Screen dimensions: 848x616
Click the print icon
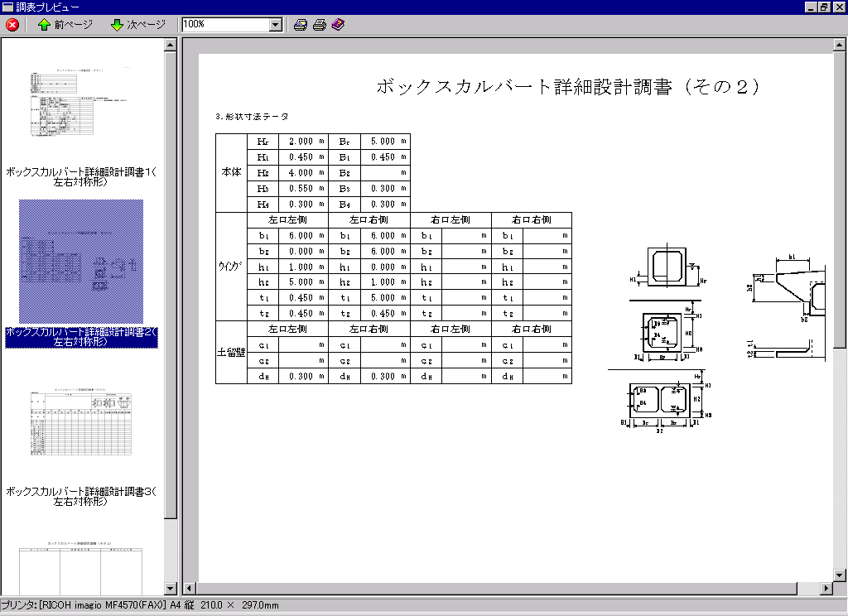[320, 25]
